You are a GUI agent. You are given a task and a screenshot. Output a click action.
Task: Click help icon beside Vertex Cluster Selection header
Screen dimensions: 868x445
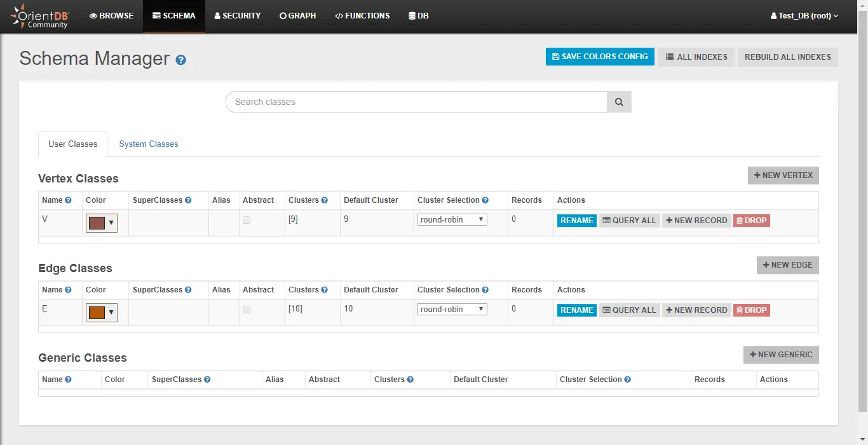(485, 200)
